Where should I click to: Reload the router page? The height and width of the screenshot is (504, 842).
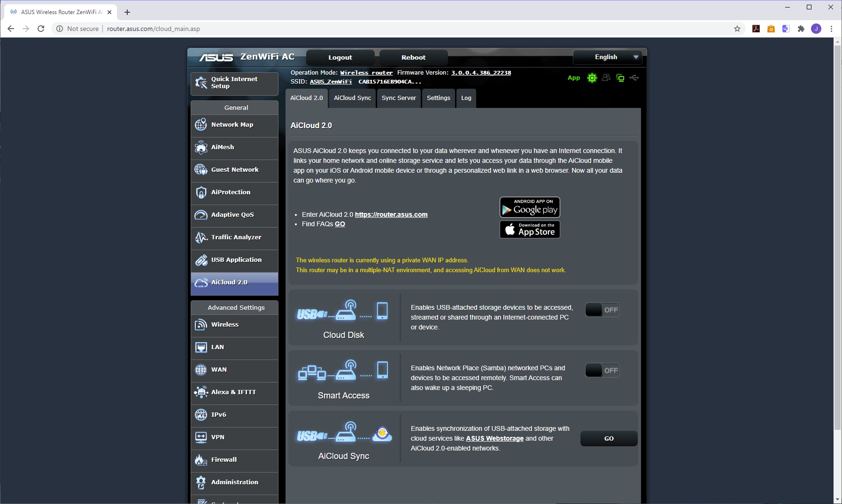coord(41,29)
